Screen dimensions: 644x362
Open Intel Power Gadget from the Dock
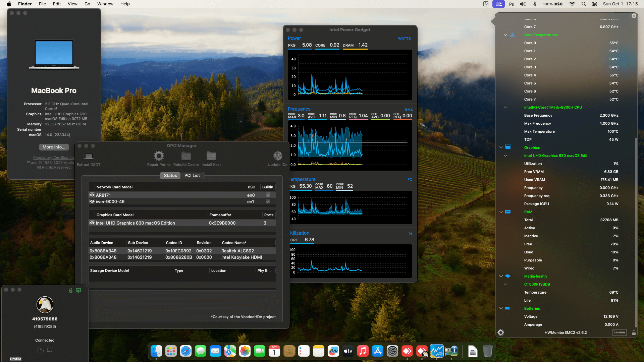(x=437, y=351)
